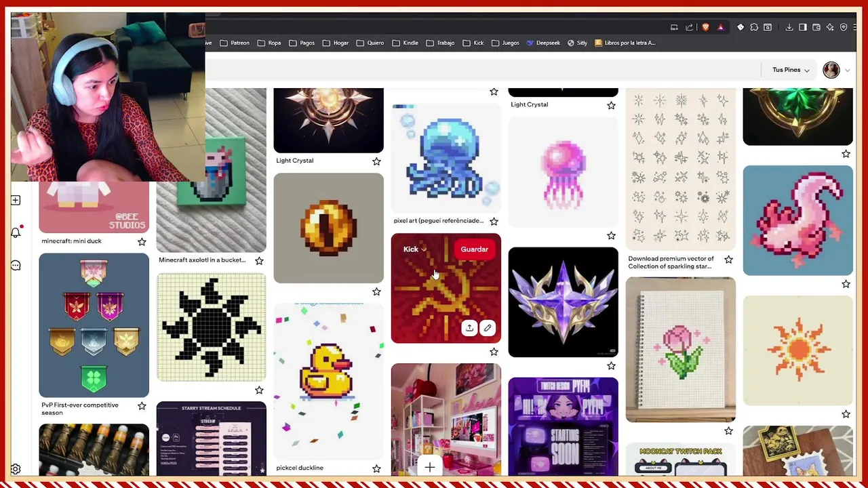This screenshot has width=868, height=488.
Task: Click the Pinterest search input field
Action: coord(482,70)
